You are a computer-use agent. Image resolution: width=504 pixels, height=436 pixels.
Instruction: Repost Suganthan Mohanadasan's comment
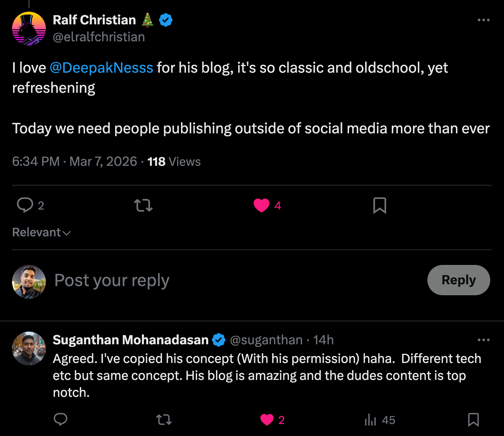(164, 419)
